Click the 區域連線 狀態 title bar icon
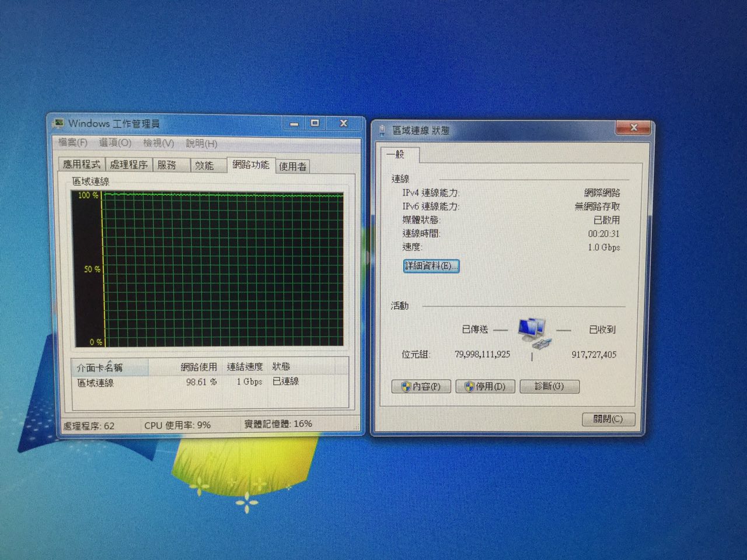 382,130
